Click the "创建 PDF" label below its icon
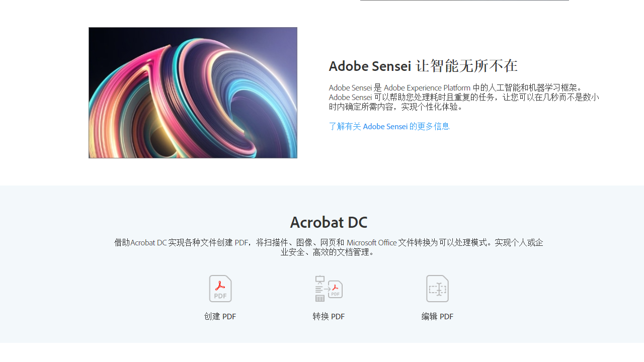 click(220, 316)
